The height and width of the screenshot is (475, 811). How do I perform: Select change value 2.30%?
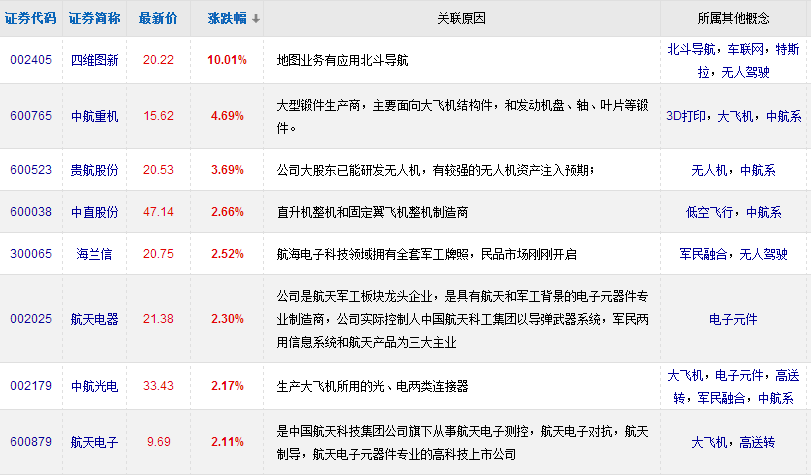point(227,319)
